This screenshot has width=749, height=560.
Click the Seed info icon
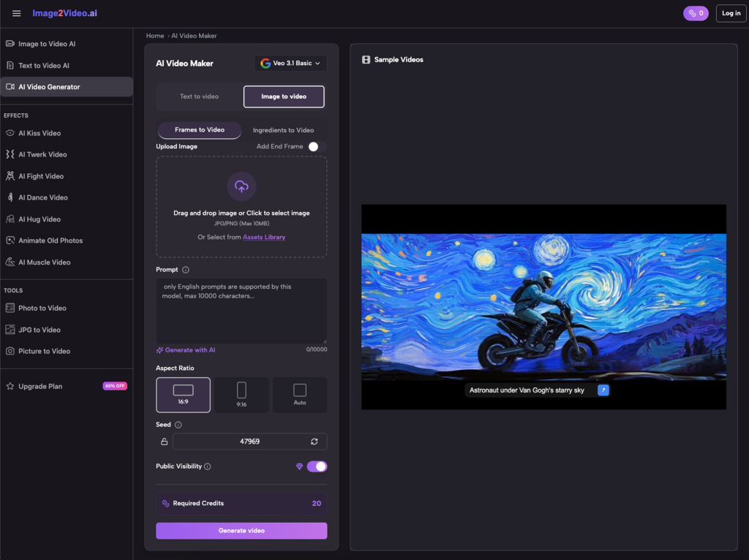tap(178, 425)
